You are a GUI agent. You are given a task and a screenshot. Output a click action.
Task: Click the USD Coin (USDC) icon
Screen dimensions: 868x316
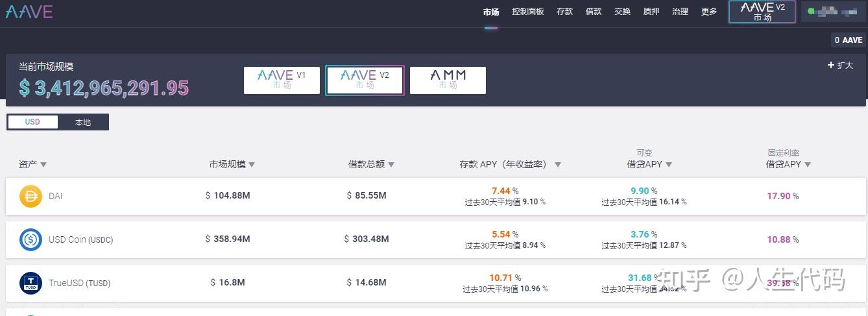(x=30, y=239)
